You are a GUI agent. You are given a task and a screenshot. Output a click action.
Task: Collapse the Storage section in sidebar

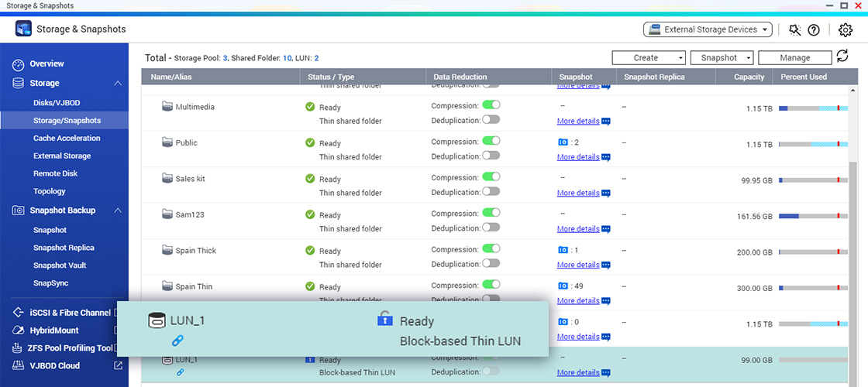118,84
